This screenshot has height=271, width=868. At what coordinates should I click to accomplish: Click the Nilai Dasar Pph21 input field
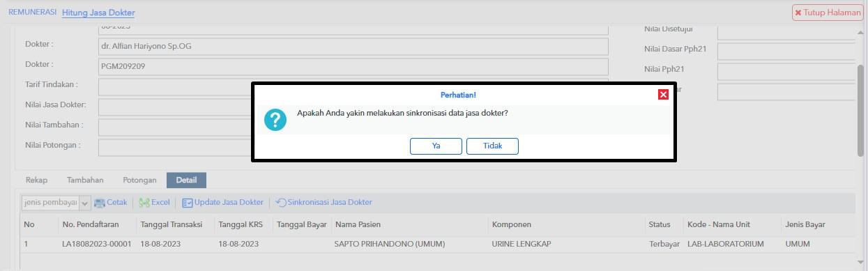pos(786,52)
